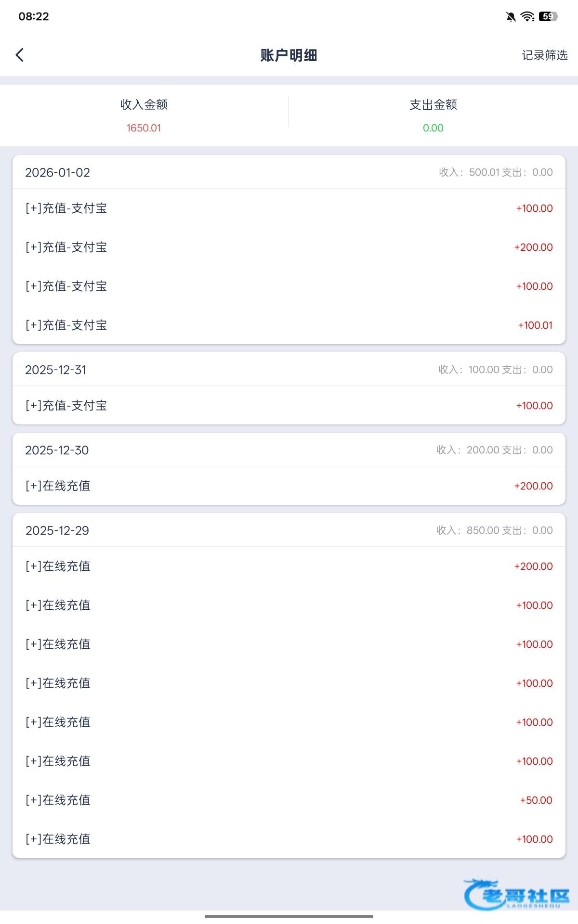Image resolution: width=578 pixels, height=924 pixels.
Task: Tap the 账户明细 page title
Action: tap(289, 55)
